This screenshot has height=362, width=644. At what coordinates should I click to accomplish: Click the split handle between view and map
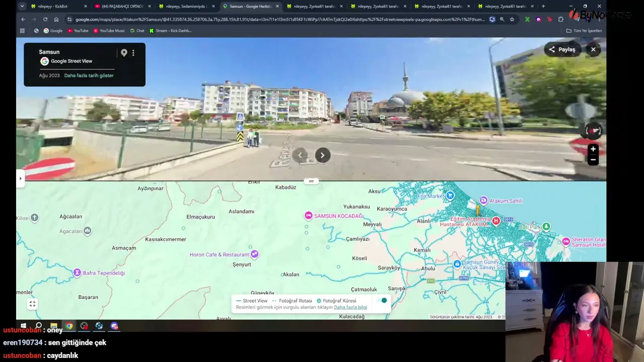coord(311,181)
